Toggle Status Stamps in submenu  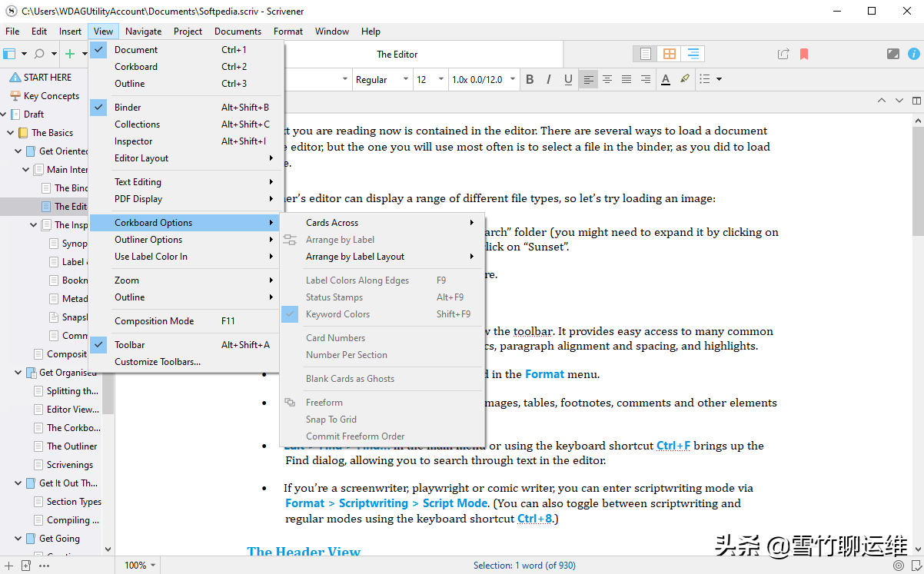pos(382,297)
